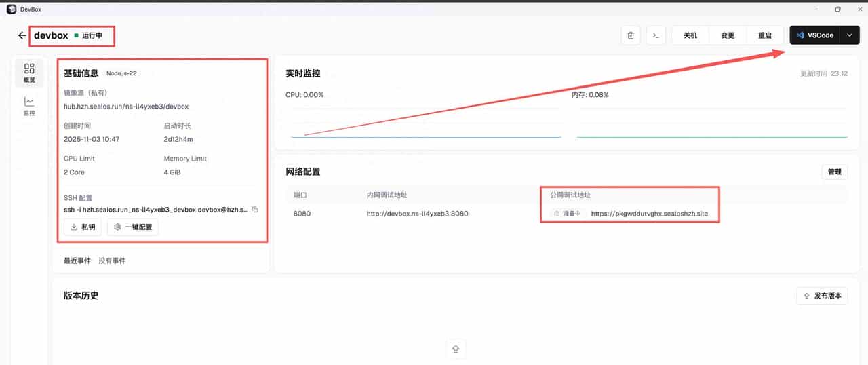Image resolution: width=868 pixels, height=365 pixels.
Task: Click the Memory Limit value 4 GiB
Action: coord(172,172)
